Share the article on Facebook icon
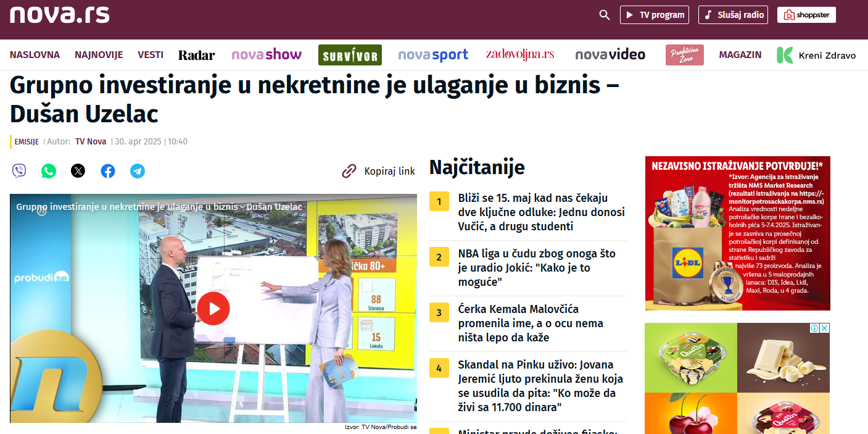Viewport: 868px width, 434px height. tap(108, 171)
